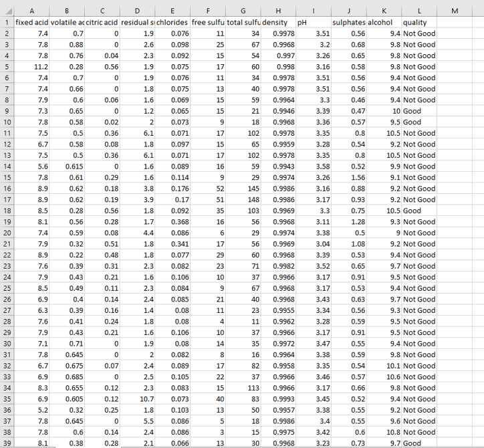Click density value 0.9943 in row 14
484x448 pixels.
coord(278,166)
